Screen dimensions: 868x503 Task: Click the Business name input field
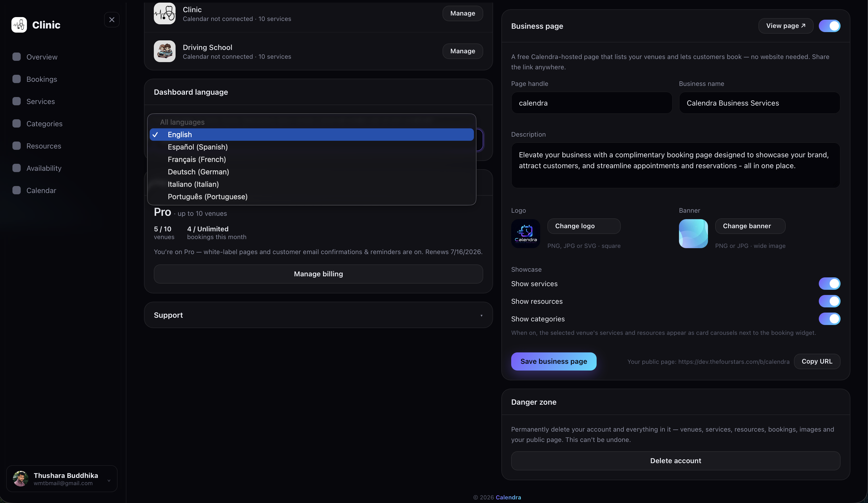tap(759, 103)
